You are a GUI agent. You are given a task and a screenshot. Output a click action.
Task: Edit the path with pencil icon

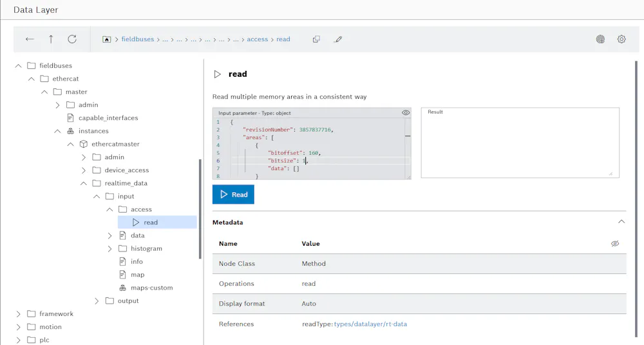click(338, 39)
